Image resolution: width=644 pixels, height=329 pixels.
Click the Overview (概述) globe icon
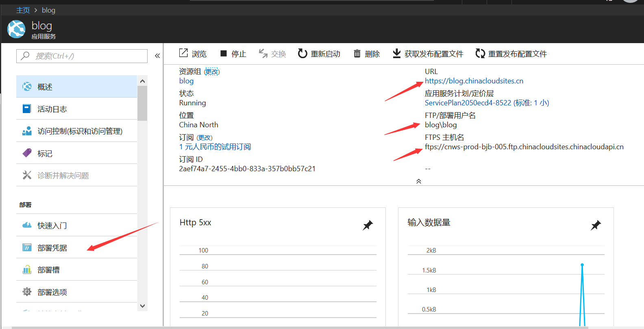27,86
